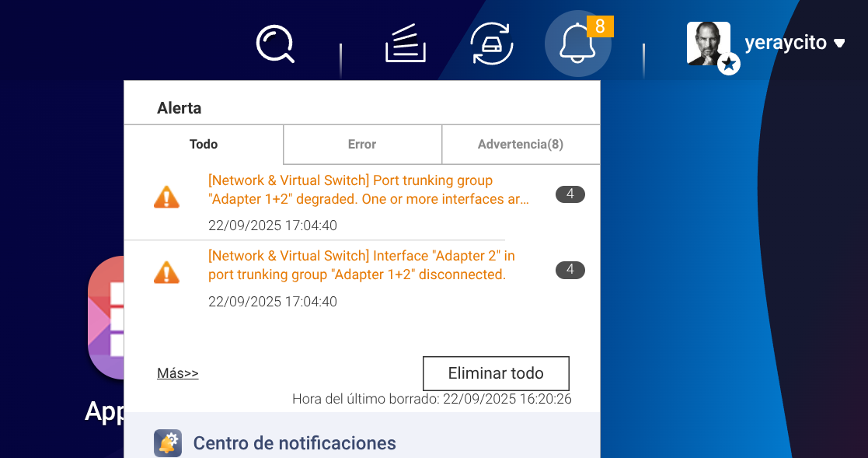Open the external devices icon
868x458 pixels.
click(x=492, y=44)
